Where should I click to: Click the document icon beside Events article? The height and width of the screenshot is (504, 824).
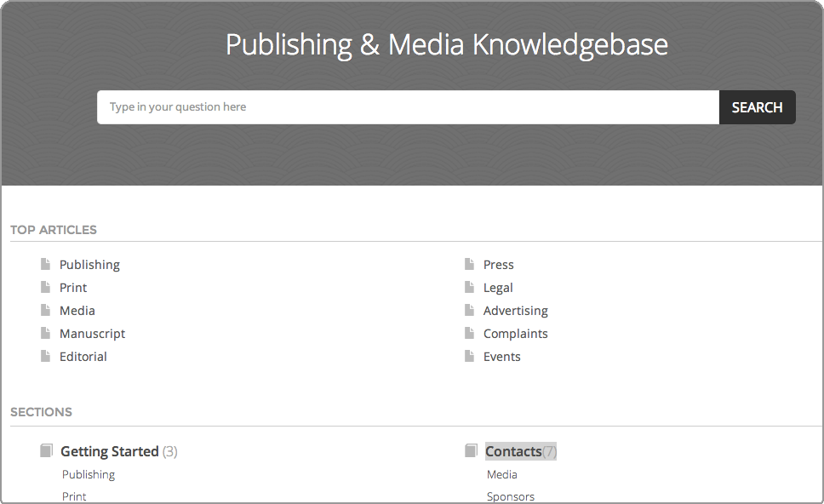click(470, 357)
